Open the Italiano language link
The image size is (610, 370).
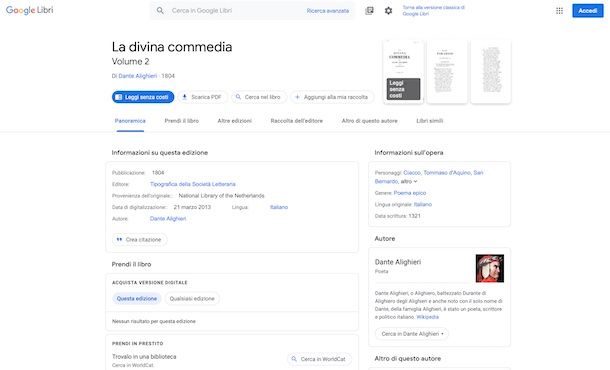pyautogui.click(x=279, y=207)
